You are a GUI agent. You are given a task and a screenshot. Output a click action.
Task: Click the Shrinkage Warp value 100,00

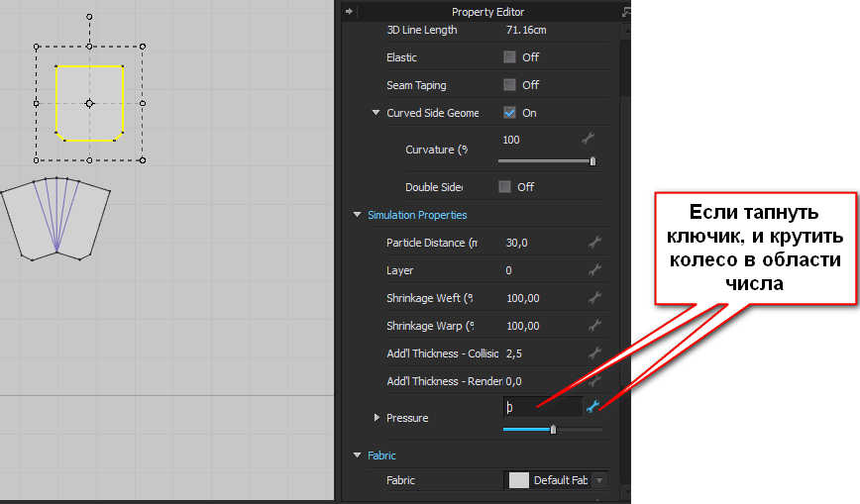click(523, 326)
